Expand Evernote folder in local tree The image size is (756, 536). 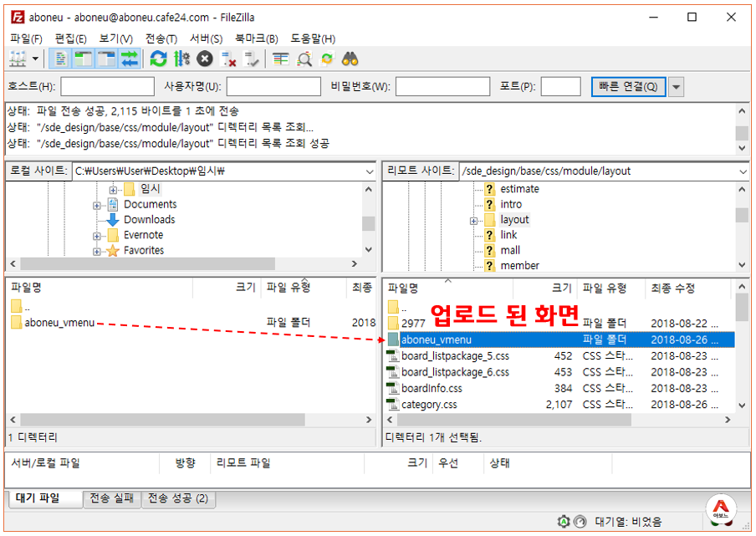pyautogui.click(x=97, y=236)
